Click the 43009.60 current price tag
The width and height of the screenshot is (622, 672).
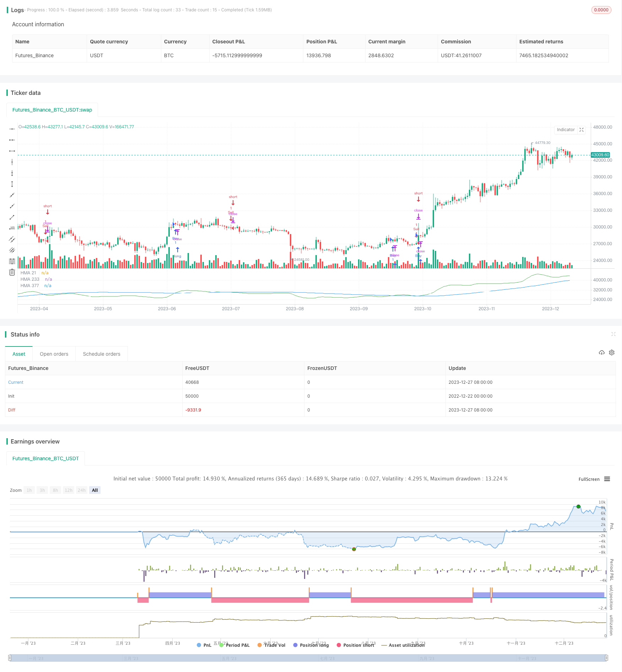click(x=600, y=155)
